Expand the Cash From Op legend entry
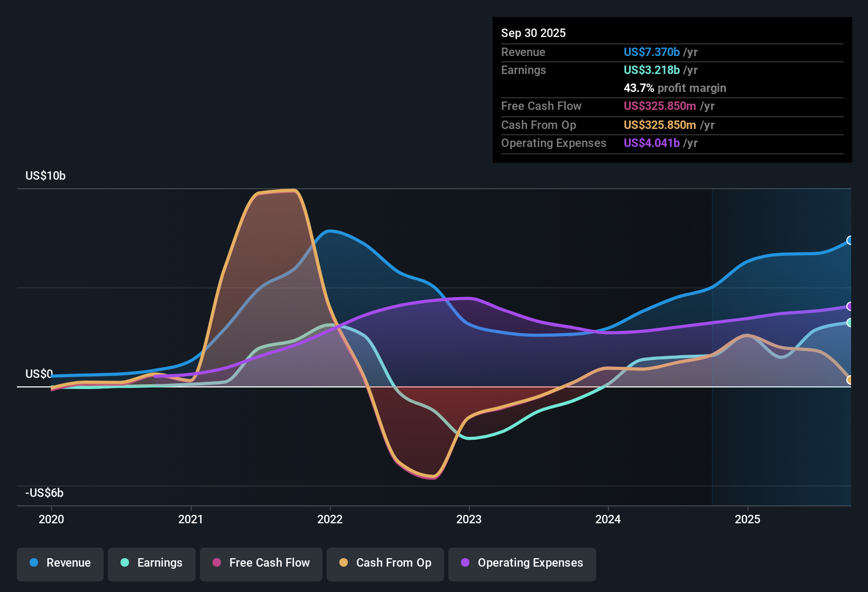The width and height of the screenshot is (868, 592). (x=385, y=563)
